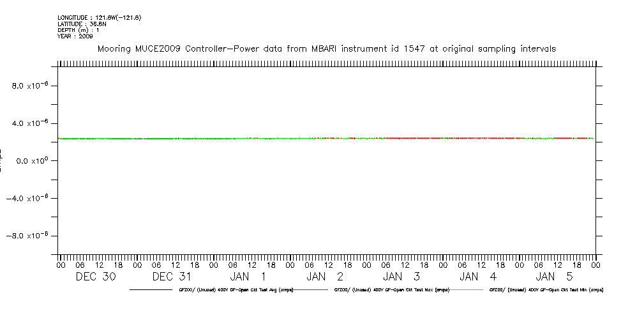Click the LONGITUDE header text
Screen dimensions: 644x322
(99, 17)
